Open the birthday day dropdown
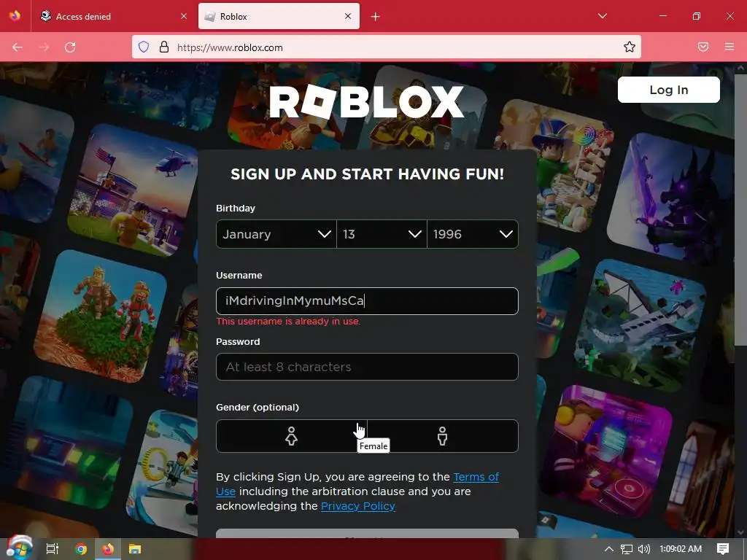Screen dimensions: 747x560 [382, 234]
